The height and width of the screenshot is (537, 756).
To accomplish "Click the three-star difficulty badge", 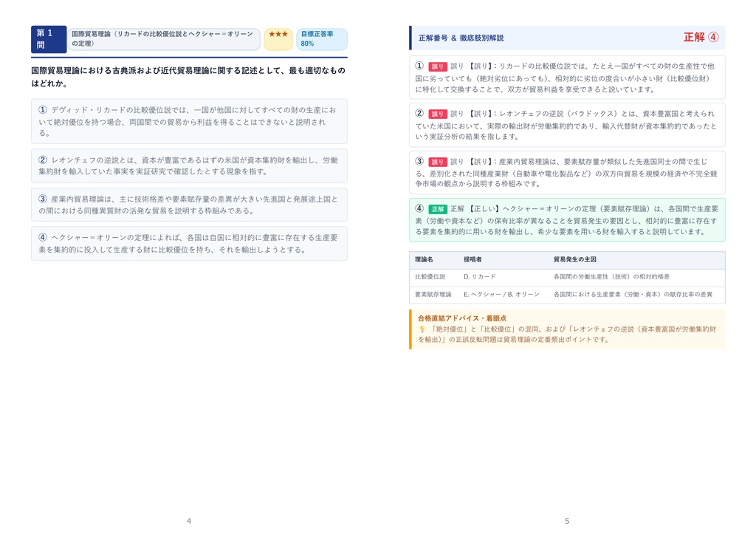I will point(278,39).
